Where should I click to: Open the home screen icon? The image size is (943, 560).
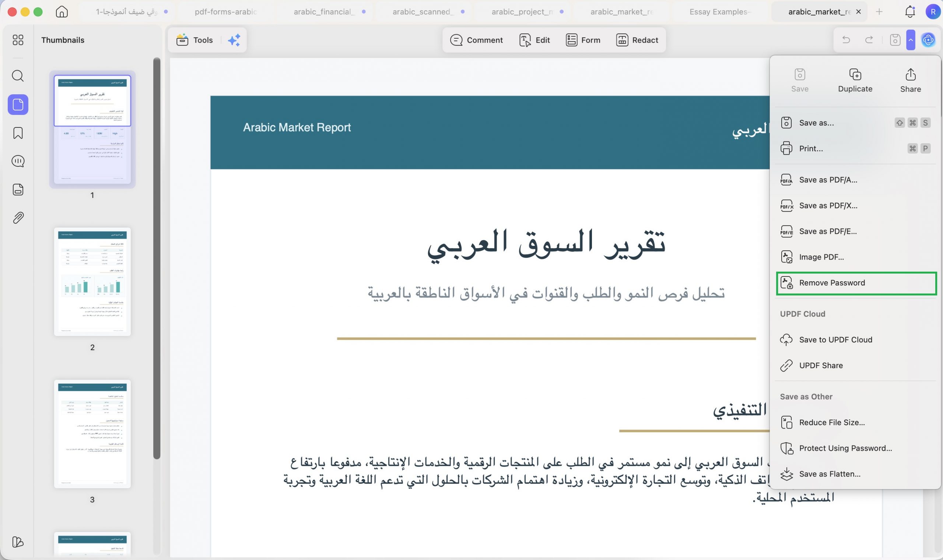tap(62, 12)
